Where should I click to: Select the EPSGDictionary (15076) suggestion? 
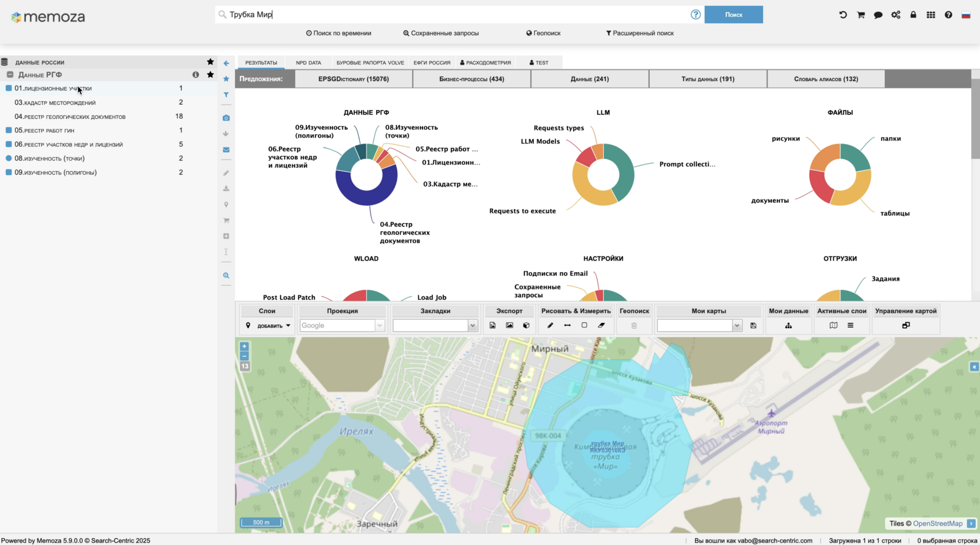coord(353,79)
